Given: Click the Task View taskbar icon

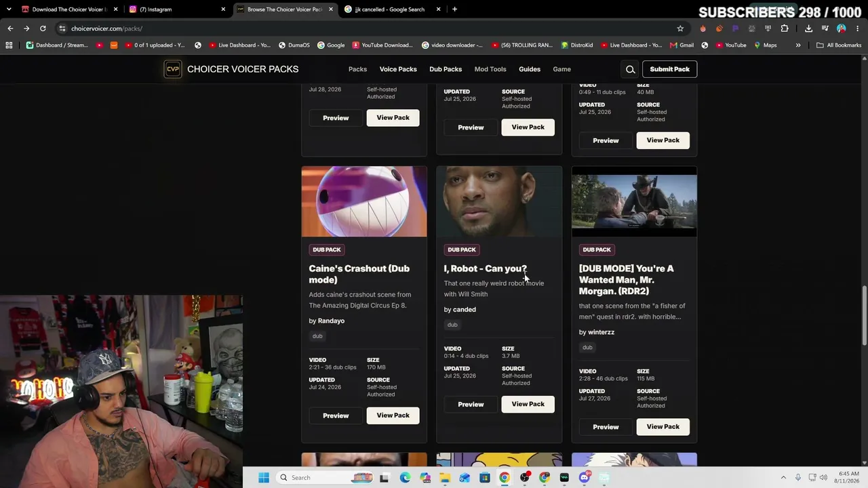Looking at the screenshot, I should pyautogui.click(x=384, y=478).
